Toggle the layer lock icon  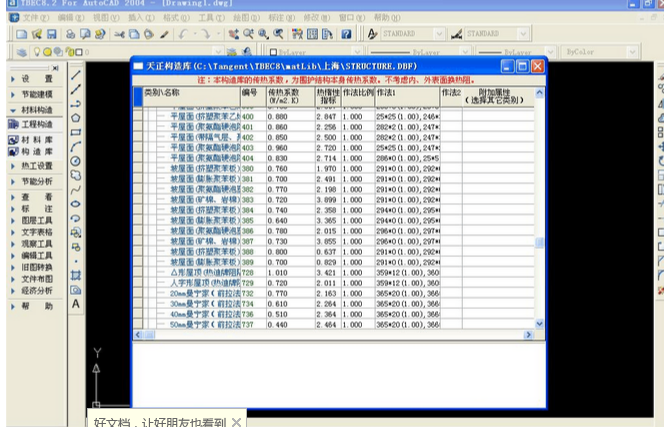[68, 52]
